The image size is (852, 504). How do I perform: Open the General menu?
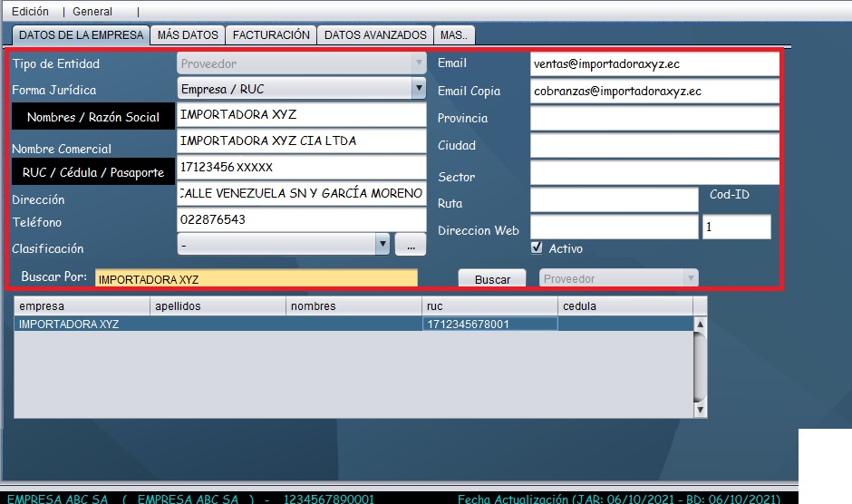[92, 12]
